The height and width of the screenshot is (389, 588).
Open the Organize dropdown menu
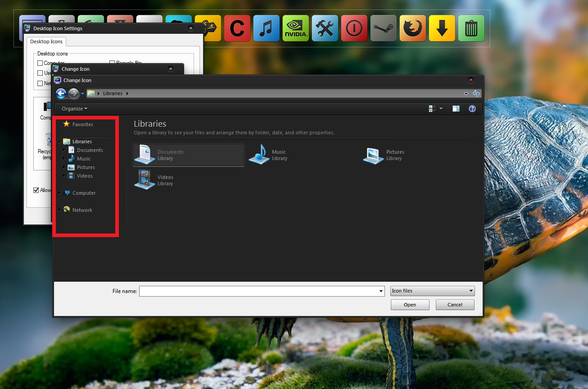click(74, 109)
